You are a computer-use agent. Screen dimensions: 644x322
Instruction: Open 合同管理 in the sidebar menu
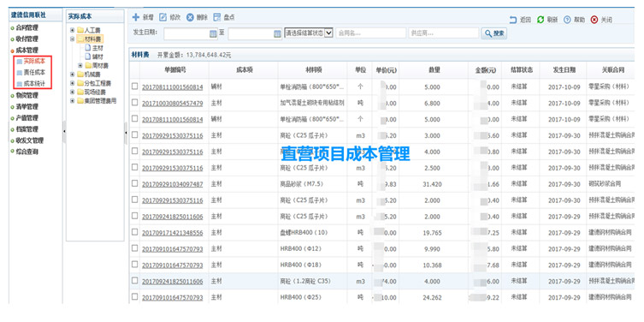pyautogui.click(x=27, y=28)
